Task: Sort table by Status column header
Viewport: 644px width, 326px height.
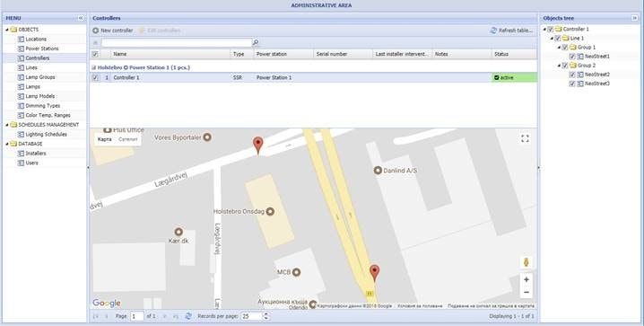Action: point(514,54)
